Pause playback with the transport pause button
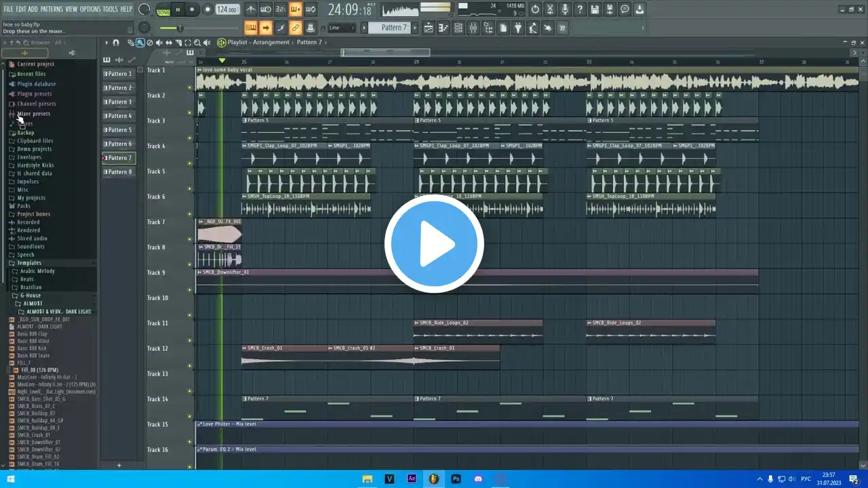The width and height of the screenshot is (868, 488). [178, 9]
